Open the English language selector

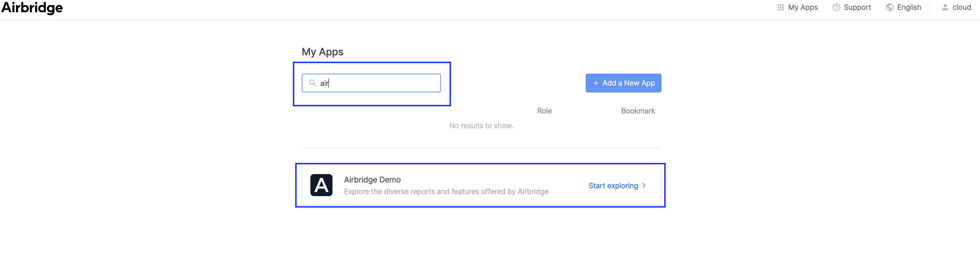[903, 7]
